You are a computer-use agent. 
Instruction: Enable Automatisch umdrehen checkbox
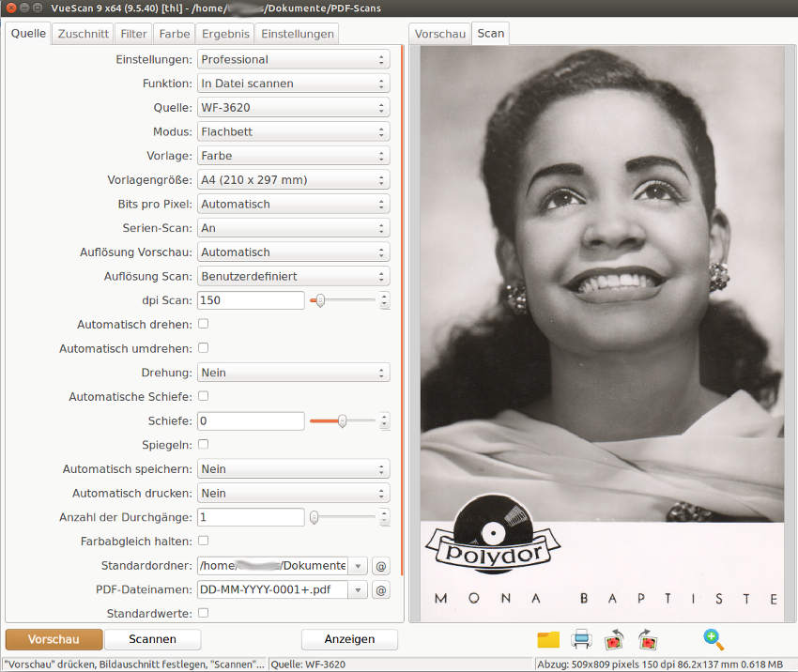click(x=203, y=348)
